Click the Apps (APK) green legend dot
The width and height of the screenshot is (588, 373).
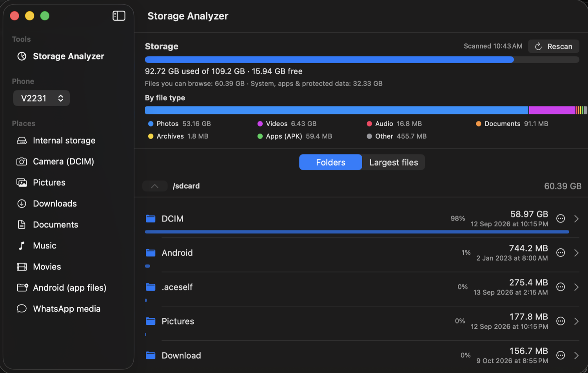pos(260,136)
